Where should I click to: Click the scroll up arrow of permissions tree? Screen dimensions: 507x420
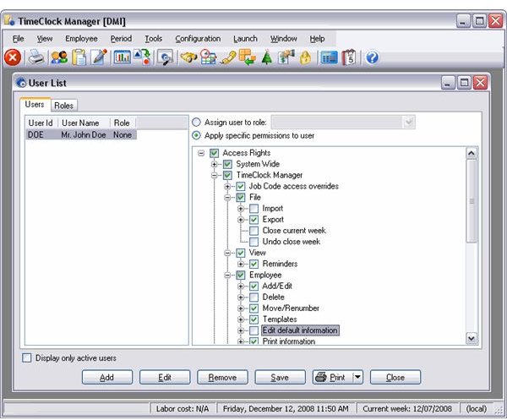click(472, 153)
